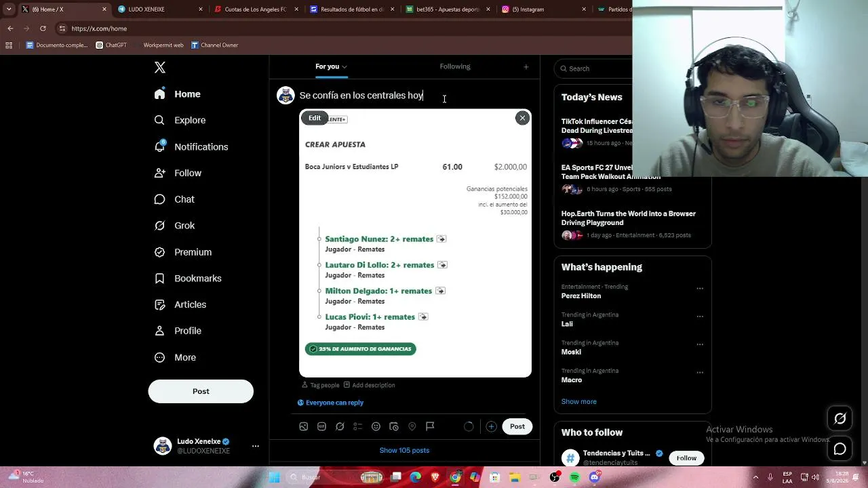Click the add media image icon
Image resolution: width=868 pixels, height=488 pixels.
click(x=304, y=426)
